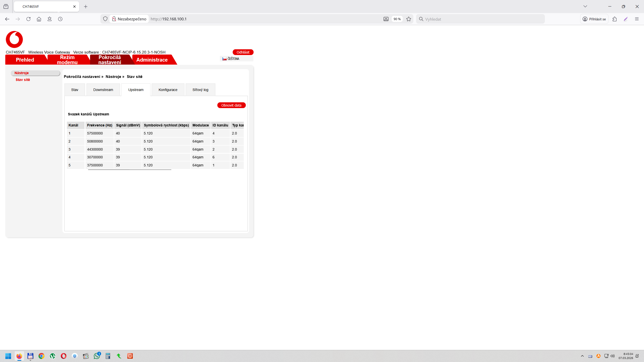The image size is (644, 362).
Task: Open the Konfigurace tab
Action: tap(168, 90)
